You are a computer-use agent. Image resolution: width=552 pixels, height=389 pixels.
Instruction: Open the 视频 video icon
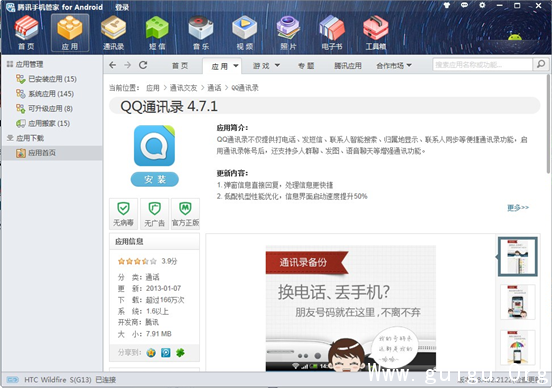pos(244,33)
